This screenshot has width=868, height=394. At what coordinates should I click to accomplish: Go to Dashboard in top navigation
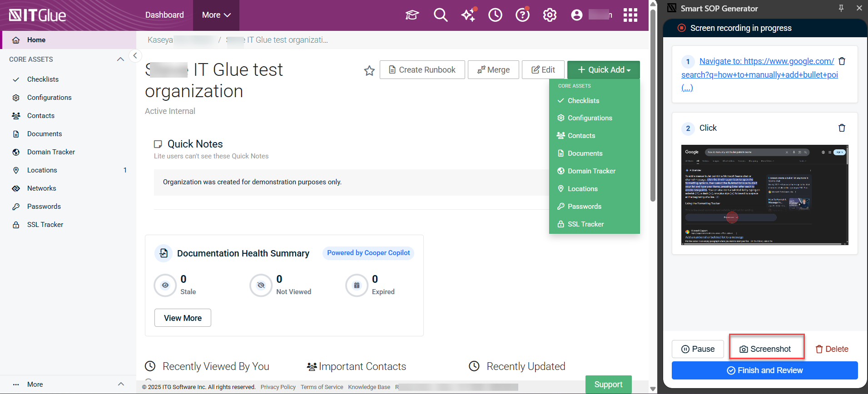[x=164, y=15]
